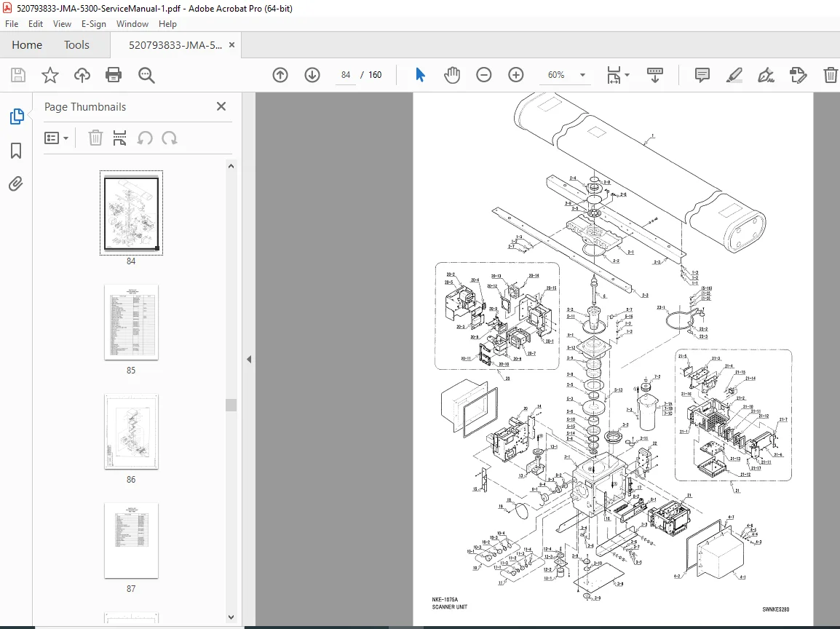Select the 520793833-JMA-5... document tab
The image size is (840, 629).
tap(175, 45)
